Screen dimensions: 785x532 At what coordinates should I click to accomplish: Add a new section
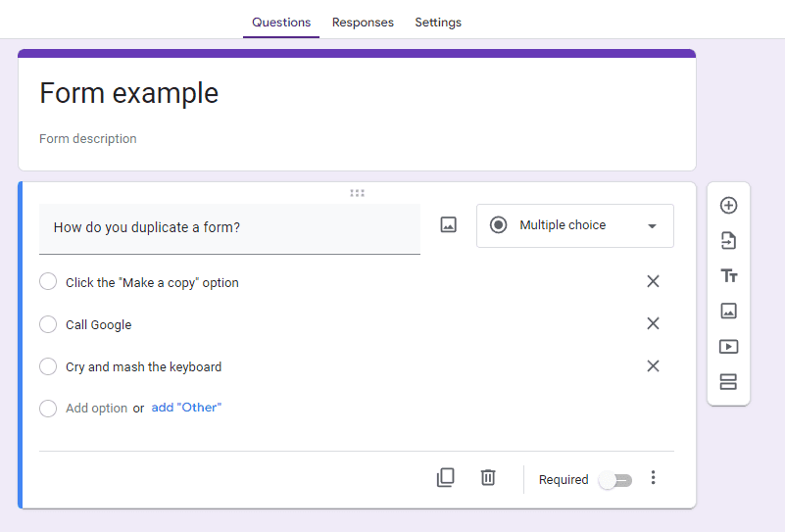click(x=728, y=382)
